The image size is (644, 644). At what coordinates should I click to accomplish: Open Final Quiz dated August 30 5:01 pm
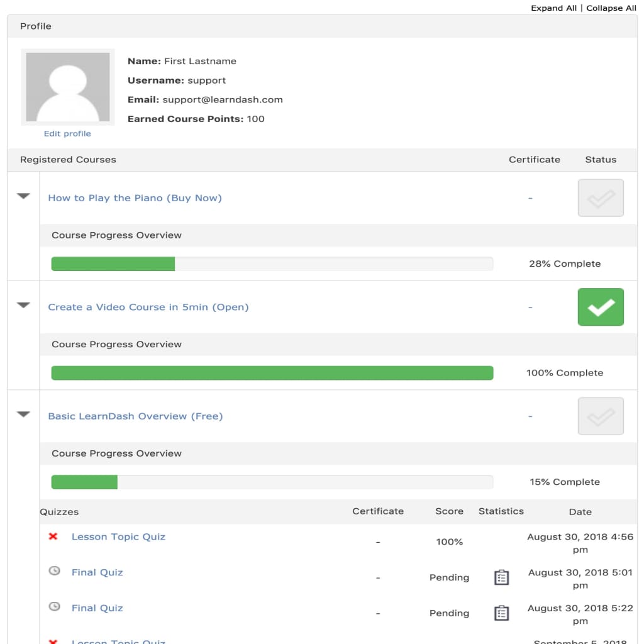[97, 572]
